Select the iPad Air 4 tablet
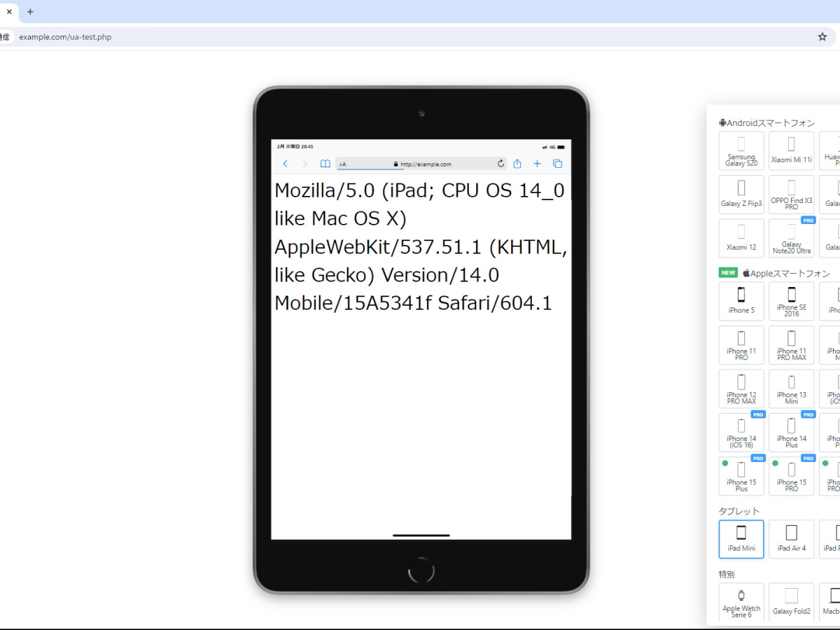This screenshot has height=630, width=840. click(x=791, y=539)
